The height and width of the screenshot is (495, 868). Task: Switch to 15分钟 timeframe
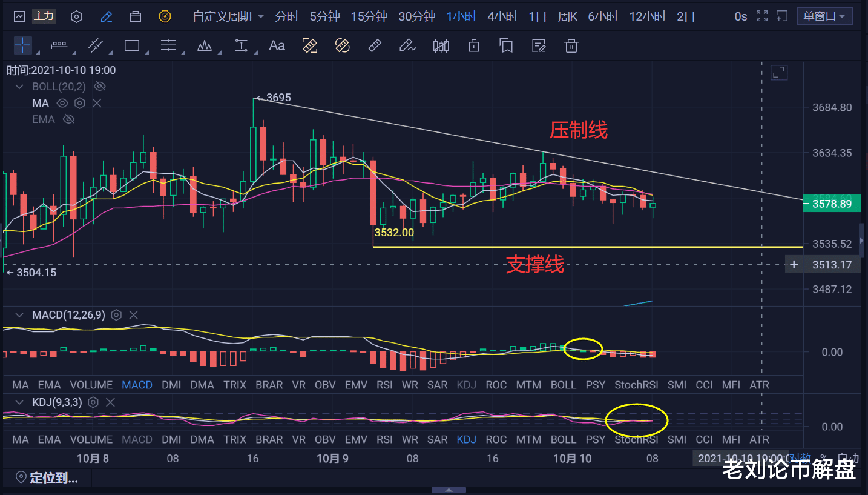click(369, 16)
